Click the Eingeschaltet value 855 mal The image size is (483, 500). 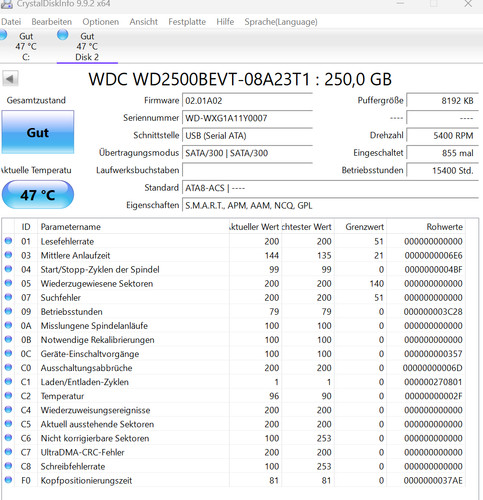pyautogui.click(x=442, y=153)
